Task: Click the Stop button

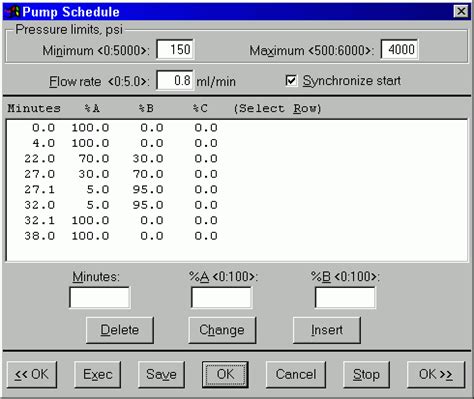Action: click(366, 375)
